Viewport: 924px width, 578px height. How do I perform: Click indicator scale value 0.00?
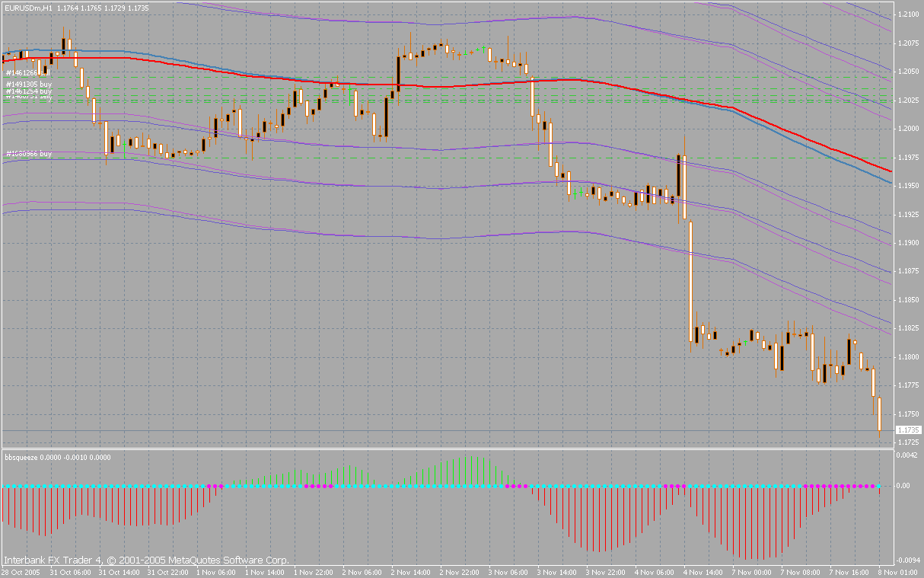click(905, 485)
